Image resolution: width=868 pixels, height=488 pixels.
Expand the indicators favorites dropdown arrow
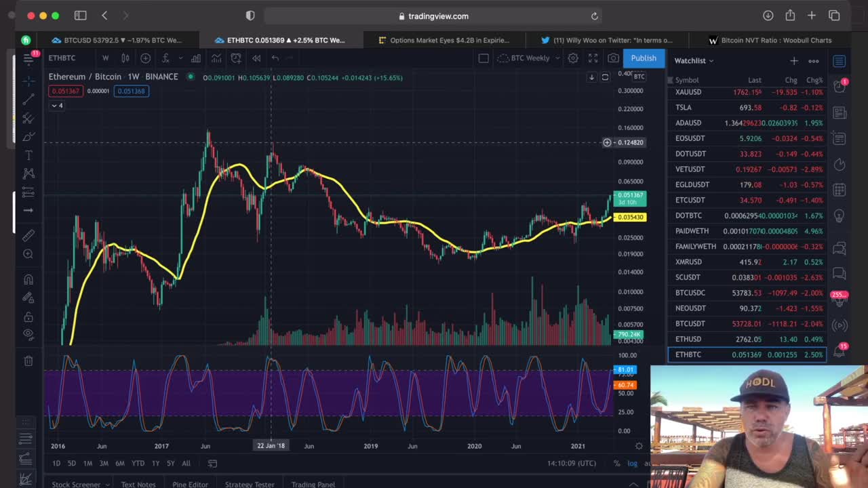(182, 58)
